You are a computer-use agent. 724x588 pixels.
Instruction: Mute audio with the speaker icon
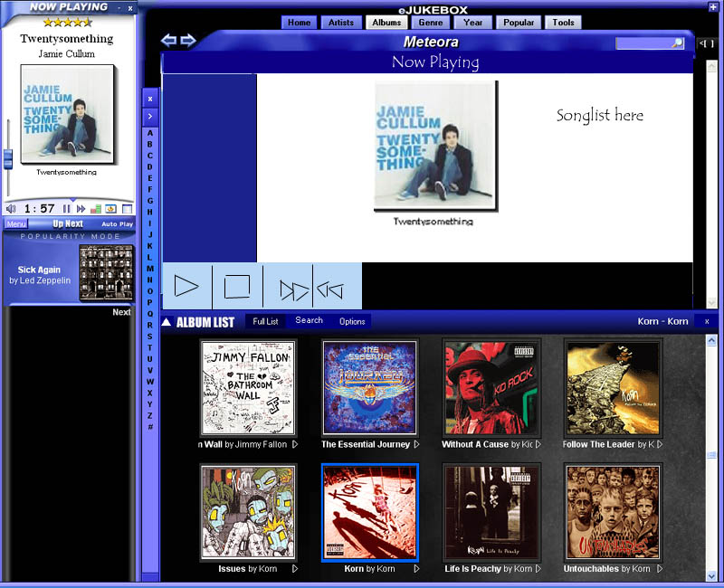point(11,209)
